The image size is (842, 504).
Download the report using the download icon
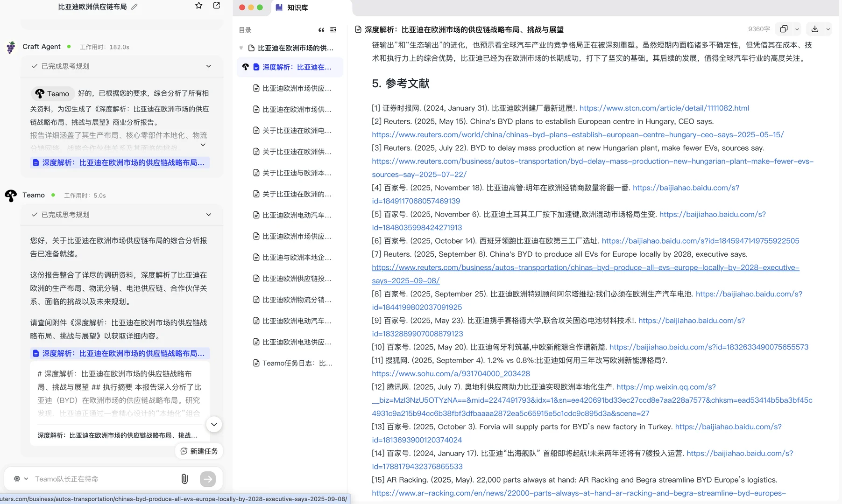[x=815, y=28]
